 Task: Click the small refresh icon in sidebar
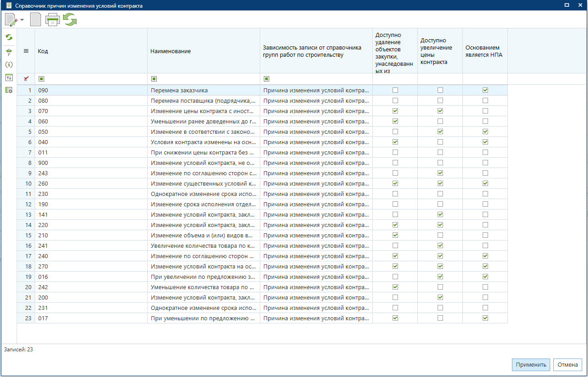point(9,37)
